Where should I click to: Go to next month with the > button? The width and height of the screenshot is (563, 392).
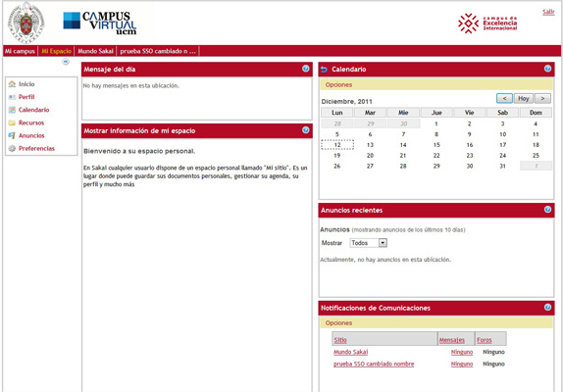[x=542, y=98]
